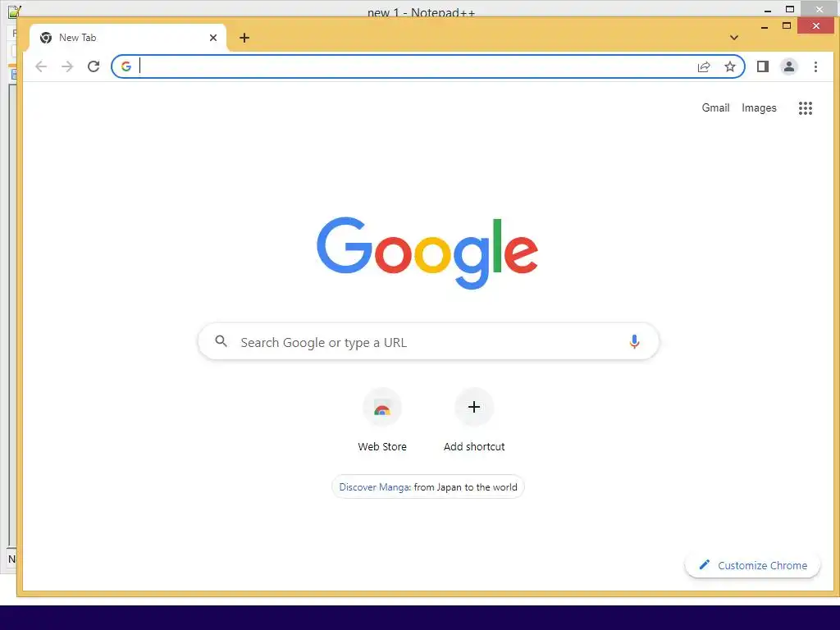
Task: Click the Google icon in address bar
Action: pyautogui.click(x=126, y=66)
